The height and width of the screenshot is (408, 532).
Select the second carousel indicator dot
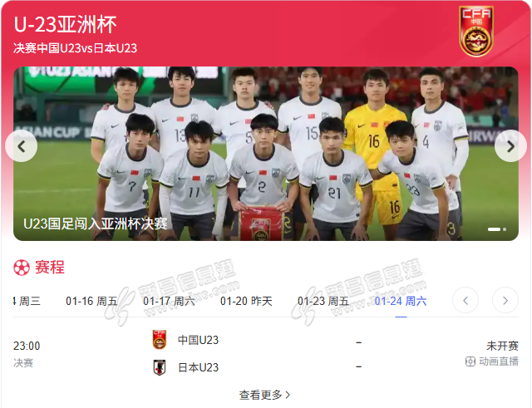[x=505, y=229]
